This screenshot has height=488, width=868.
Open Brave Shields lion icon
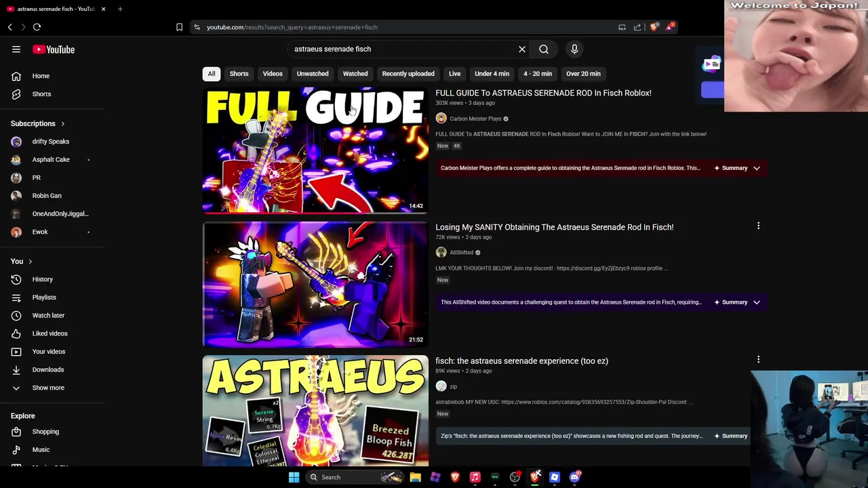point(654,27)
